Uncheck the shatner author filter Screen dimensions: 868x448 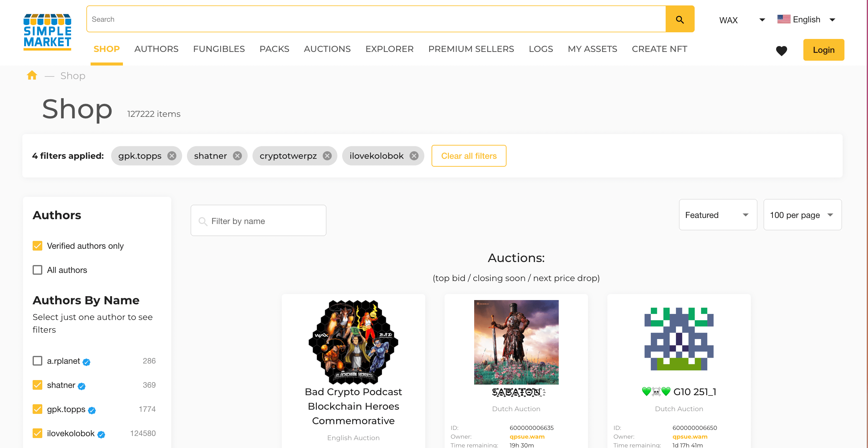click(37, 385)
